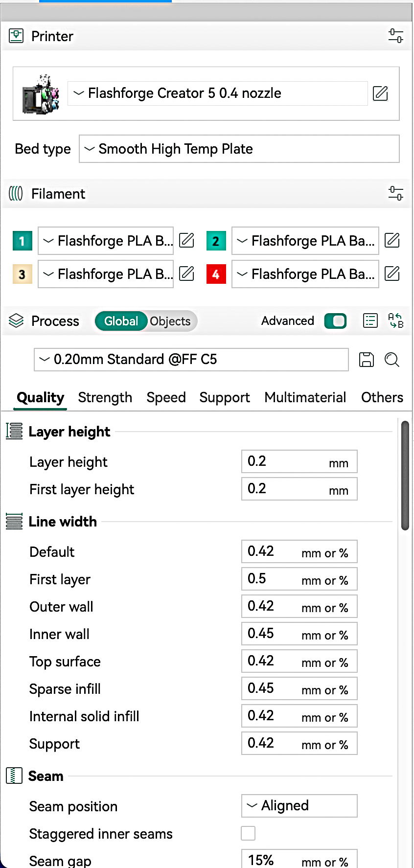Edit filament 2 preset
Screen dimensions: 414x868
pos(392,240)
